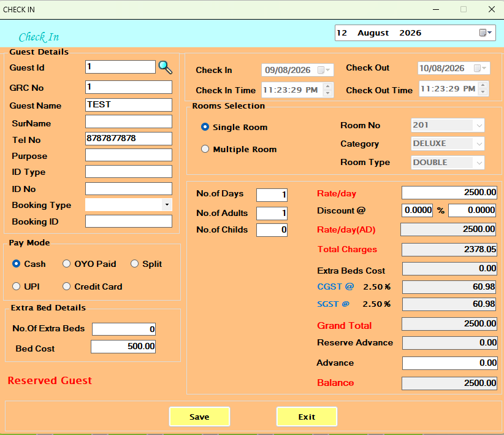The height and width of the screenshot is (435, 504).
Task: Click the 'Reserved Guest' red text
Action: (x=50, y=380)
